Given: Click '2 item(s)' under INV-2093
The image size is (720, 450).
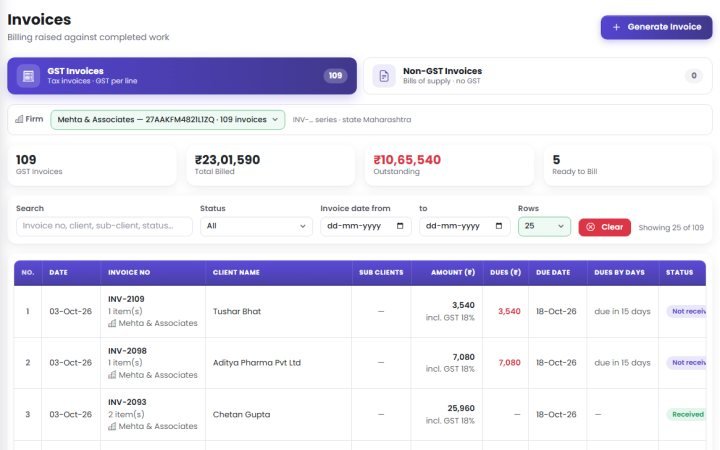Looking at the screenshot, I should [x=126, y=415].
